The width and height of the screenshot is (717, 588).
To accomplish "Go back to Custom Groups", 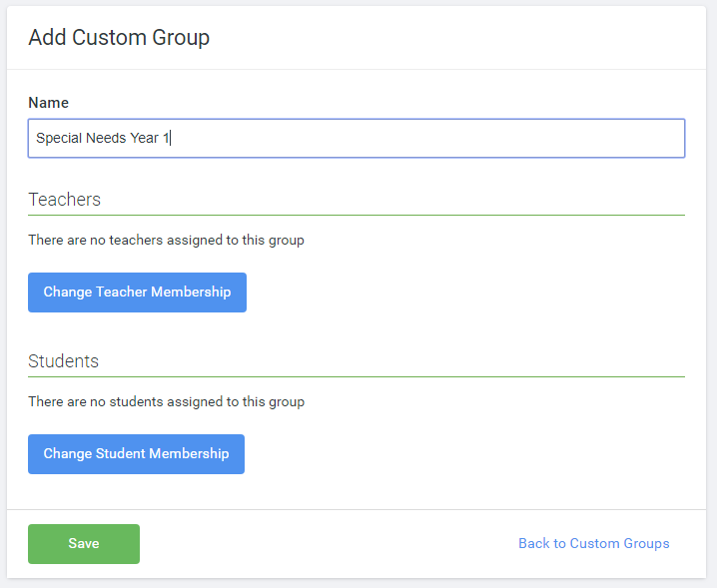I will click(x=593, y=544).
